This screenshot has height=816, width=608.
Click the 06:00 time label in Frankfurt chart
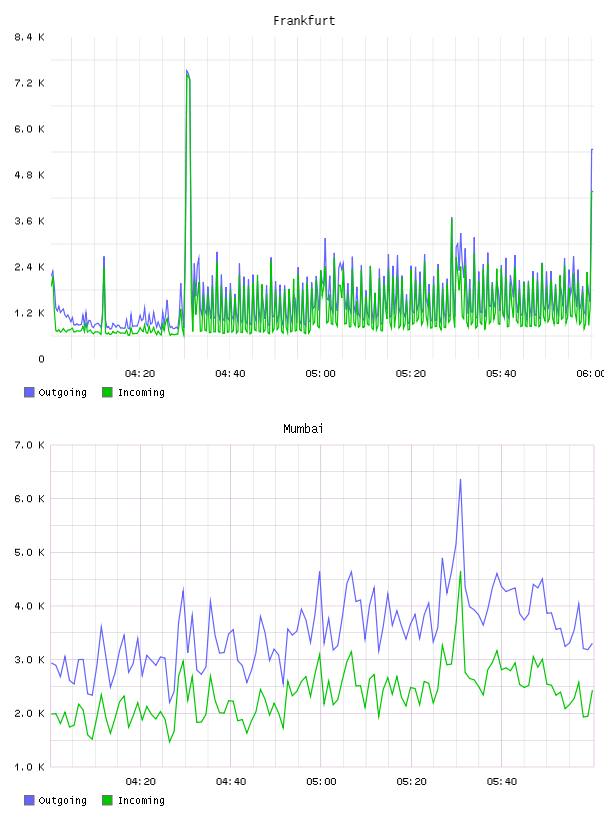[591, 374]
